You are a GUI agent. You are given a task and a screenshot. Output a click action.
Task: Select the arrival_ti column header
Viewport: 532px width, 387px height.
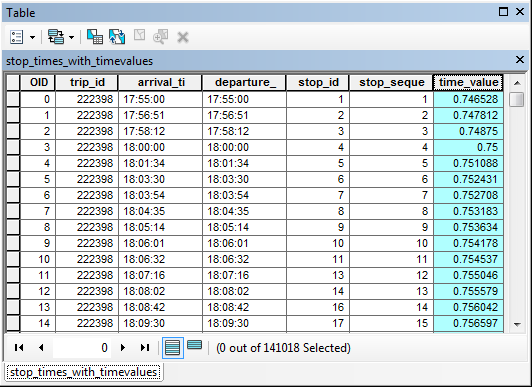click(x=160, y=82)
